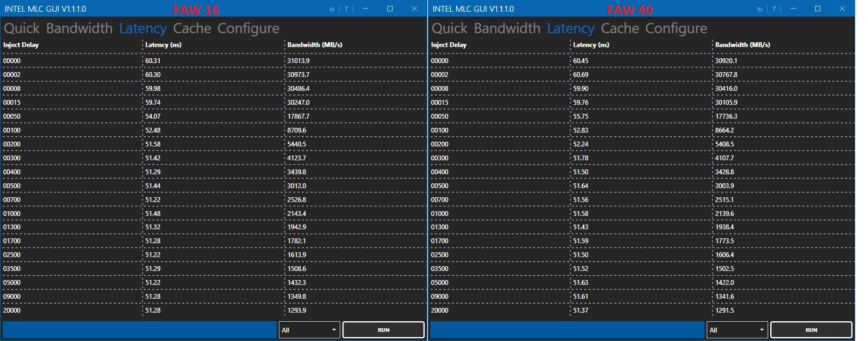Open Cache tab in FAW 16 window

192,28
